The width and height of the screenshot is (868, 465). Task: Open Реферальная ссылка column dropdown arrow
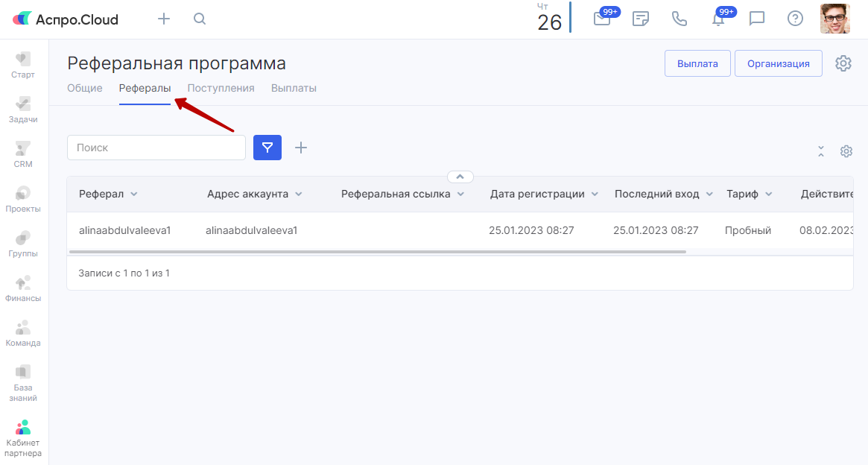coord(460,194)
